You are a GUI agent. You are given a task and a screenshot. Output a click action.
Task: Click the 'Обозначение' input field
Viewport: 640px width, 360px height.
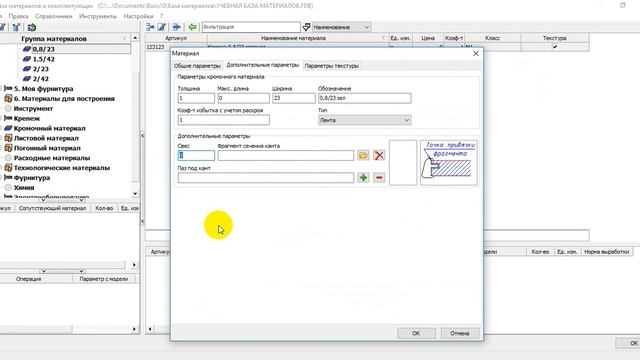click(364, 98)
